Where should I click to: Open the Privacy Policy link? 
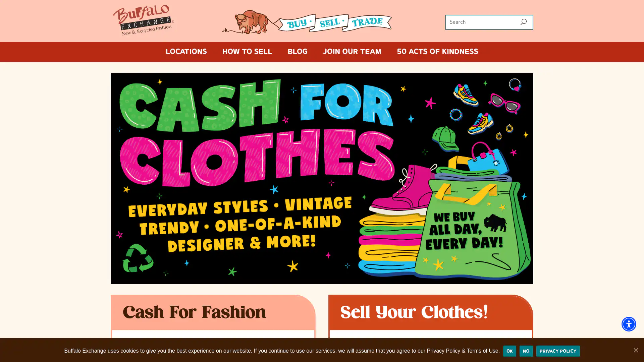(558, 351)
